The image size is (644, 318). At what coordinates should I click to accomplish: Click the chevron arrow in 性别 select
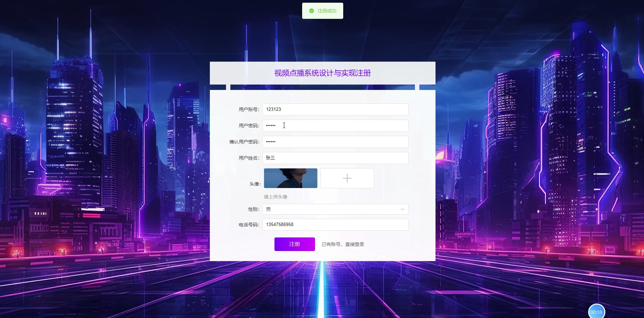402,209
